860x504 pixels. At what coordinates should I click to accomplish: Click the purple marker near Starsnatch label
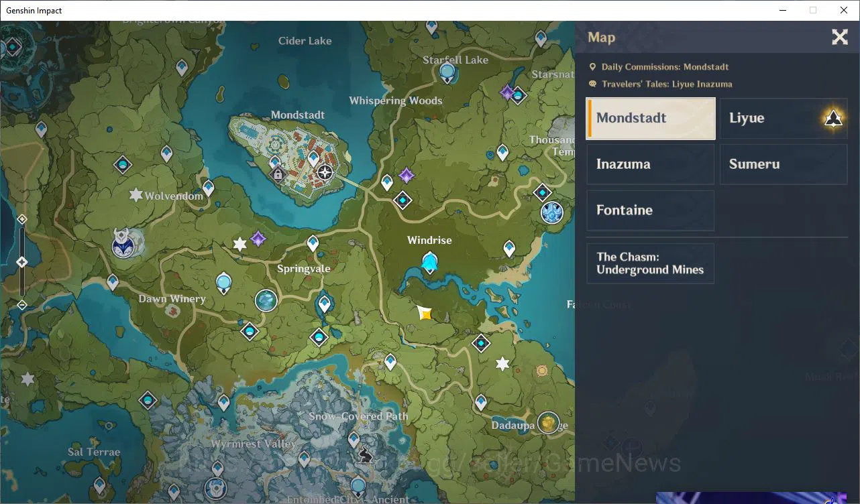coord(508,92)
